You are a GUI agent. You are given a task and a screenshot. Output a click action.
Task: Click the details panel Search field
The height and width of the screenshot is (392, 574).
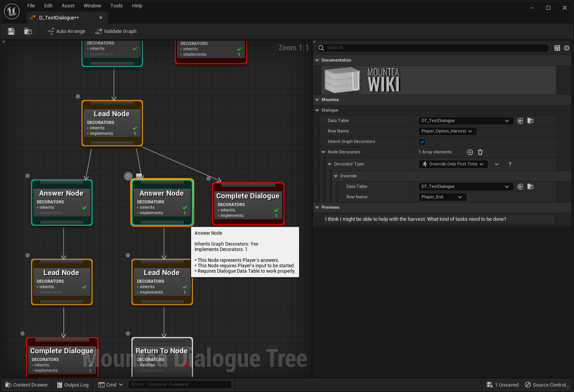434,48
